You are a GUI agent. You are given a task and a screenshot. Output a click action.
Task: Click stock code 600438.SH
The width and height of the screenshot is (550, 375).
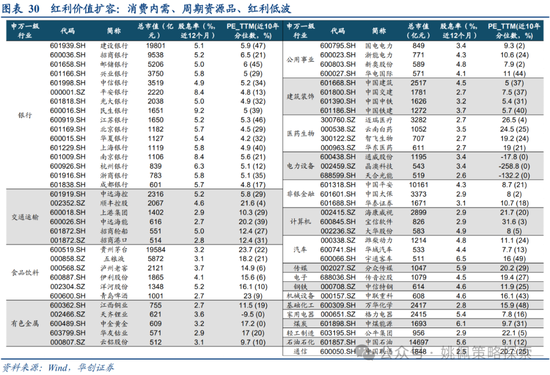click(x=338, y=157)
